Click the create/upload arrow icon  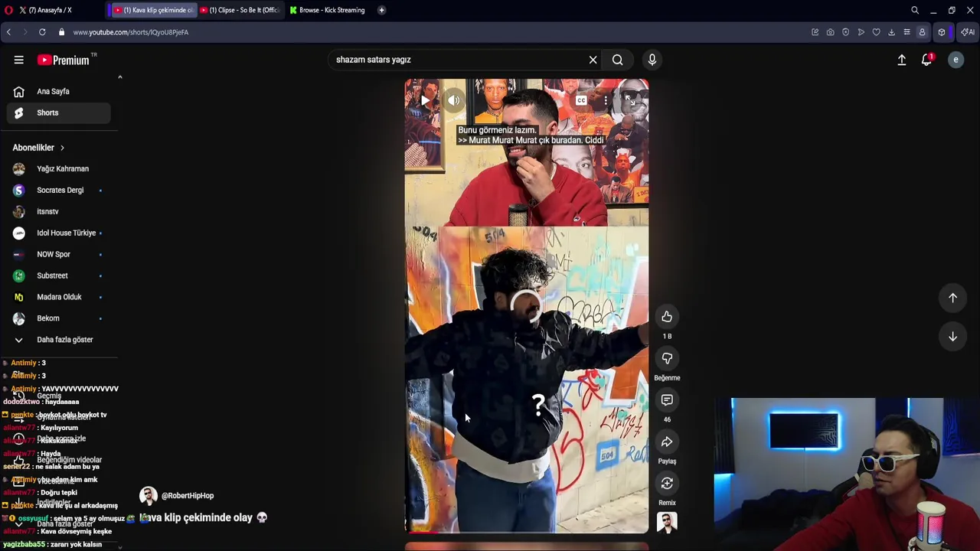coord(901,60)
